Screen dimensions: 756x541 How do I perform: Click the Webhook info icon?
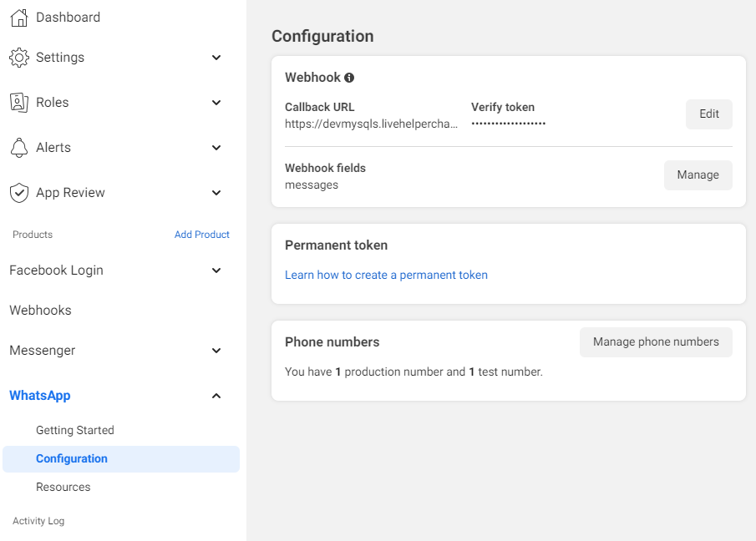point(349,78)
